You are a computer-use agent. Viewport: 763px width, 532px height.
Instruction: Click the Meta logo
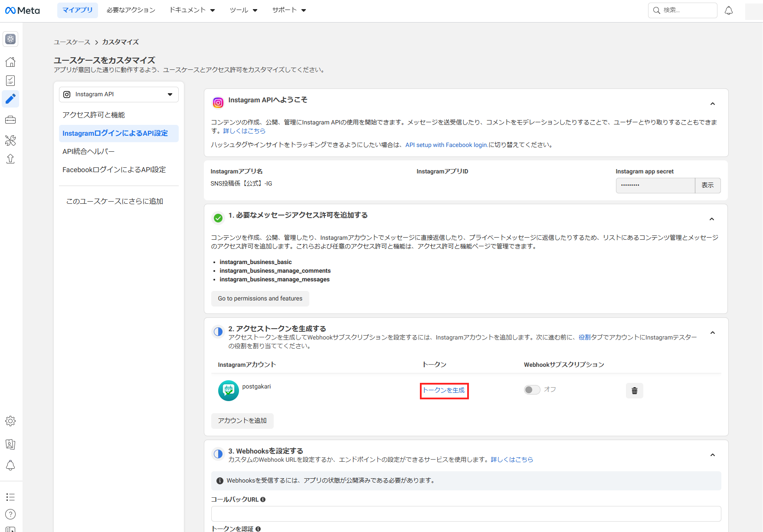point(22,10)
